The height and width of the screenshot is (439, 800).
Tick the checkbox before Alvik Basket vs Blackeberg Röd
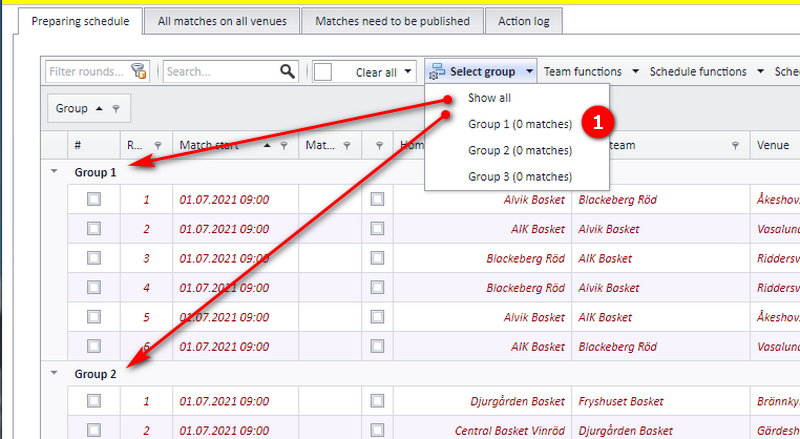pyautogui.click(x=378, y=199)
